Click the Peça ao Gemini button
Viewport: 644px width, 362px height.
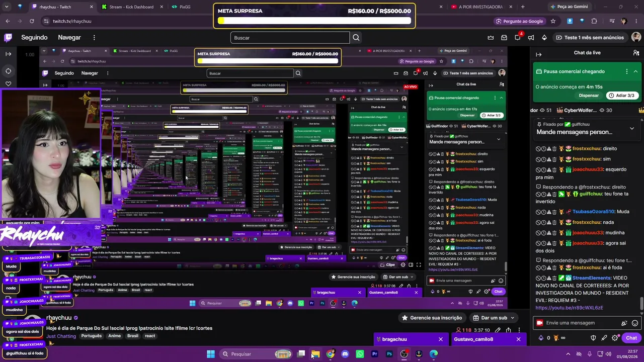(569, 7)
